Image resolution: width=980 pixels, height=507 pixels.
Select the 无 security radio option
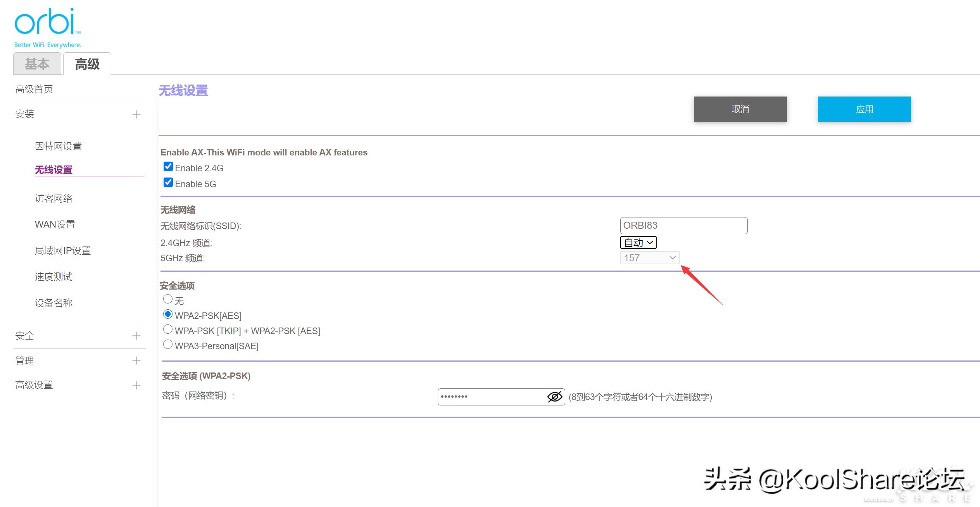[x=167, y=299]
